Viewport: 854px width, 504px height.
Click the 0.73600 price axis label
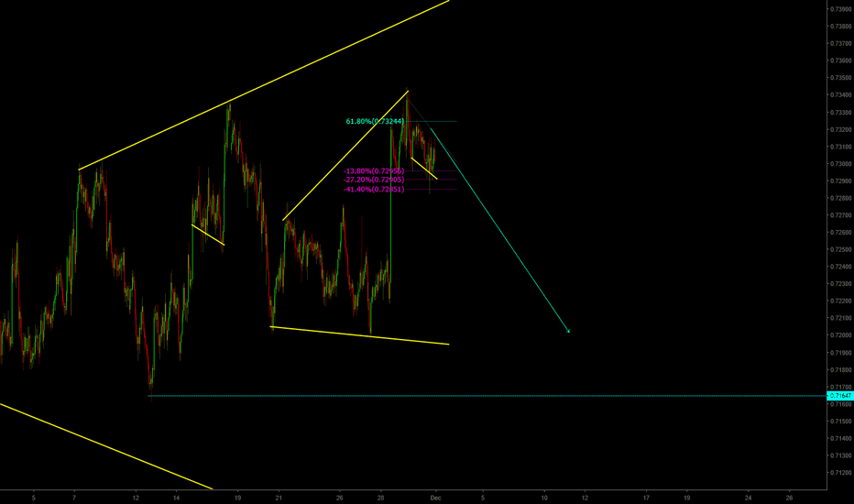[841, 60]
